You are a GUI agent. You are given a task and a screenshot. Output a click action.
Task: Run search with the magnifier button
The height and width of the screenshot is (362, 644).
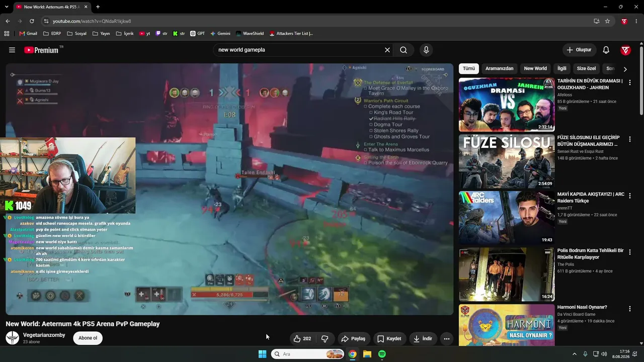coord(404,50)
